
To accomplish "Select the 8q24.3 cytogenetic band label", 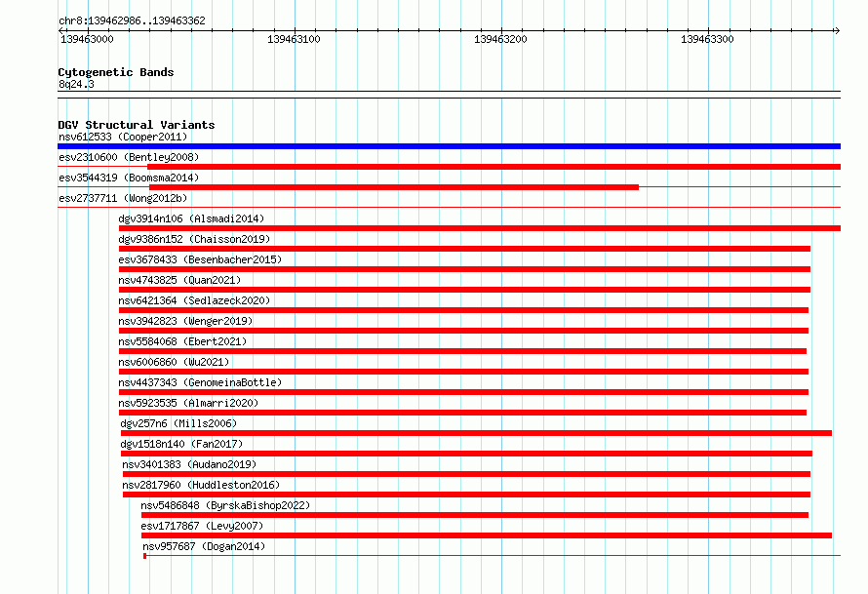I will (76, 84).
